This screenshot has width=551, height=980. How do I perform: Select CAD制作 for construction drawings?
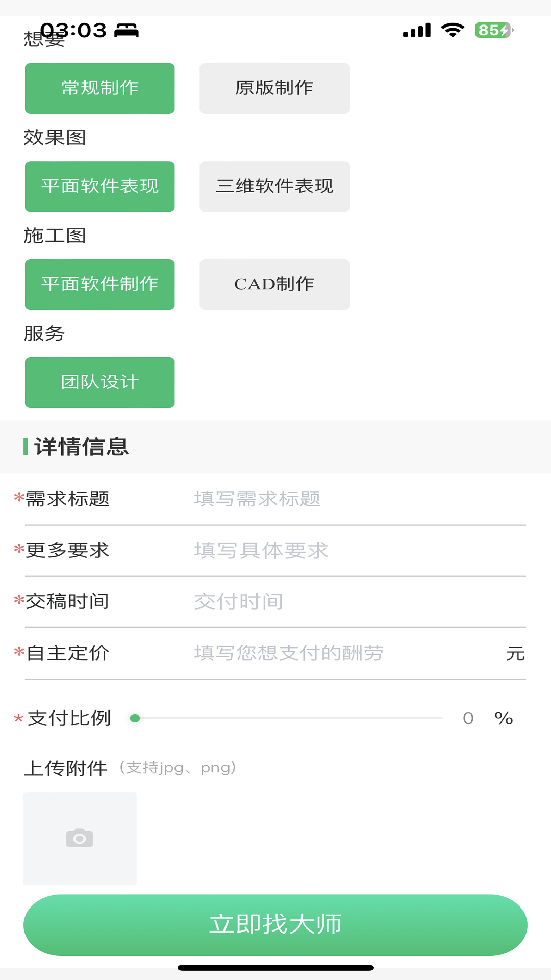tap(274, 285)
